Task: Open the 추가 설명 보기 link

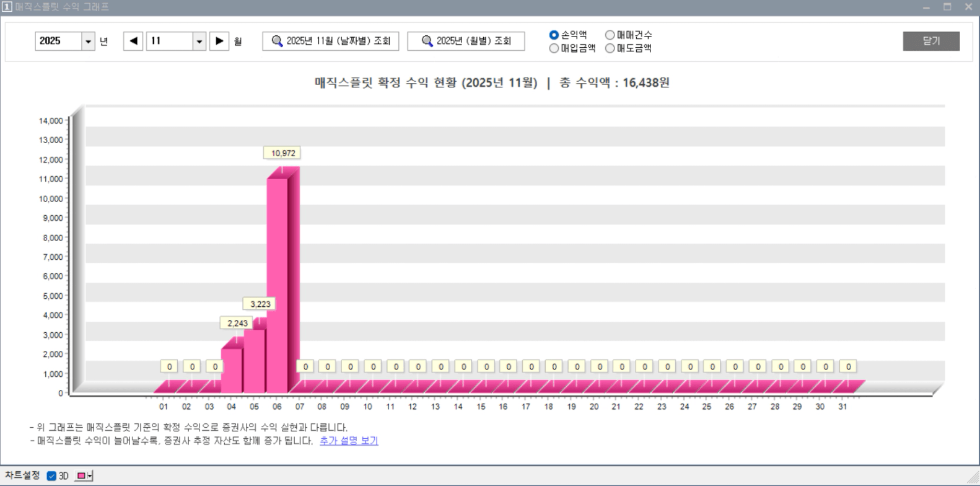Action: [349, 441]
